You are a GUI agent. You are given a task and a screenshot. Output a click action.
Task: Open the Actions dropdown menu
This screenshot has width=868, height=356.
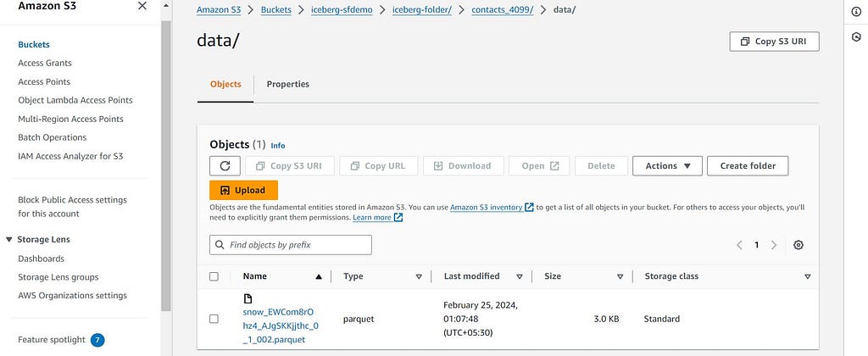point(667,165)
